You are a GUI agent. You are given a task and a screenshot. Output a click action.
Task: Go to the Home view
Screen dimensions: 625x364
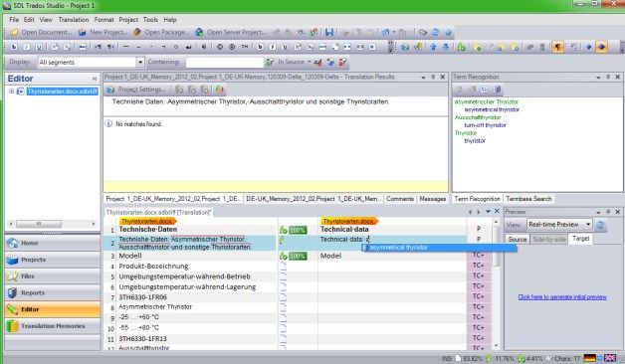[52, 243]
